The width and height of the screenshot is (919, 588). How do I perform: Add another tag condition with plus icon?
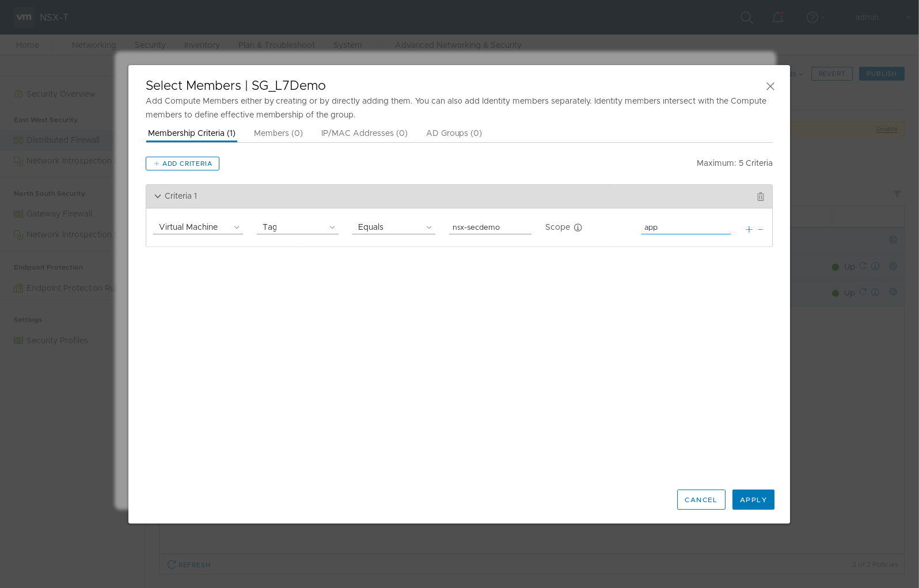[749, 229]
